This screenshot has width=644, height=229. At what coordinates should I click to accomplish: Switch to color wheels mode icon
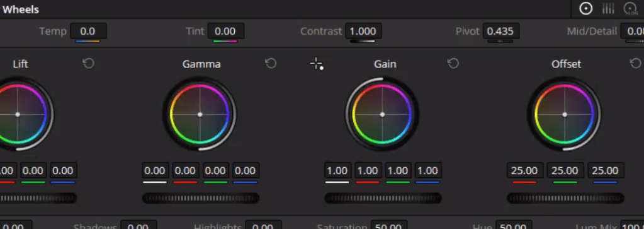[585, 9]
